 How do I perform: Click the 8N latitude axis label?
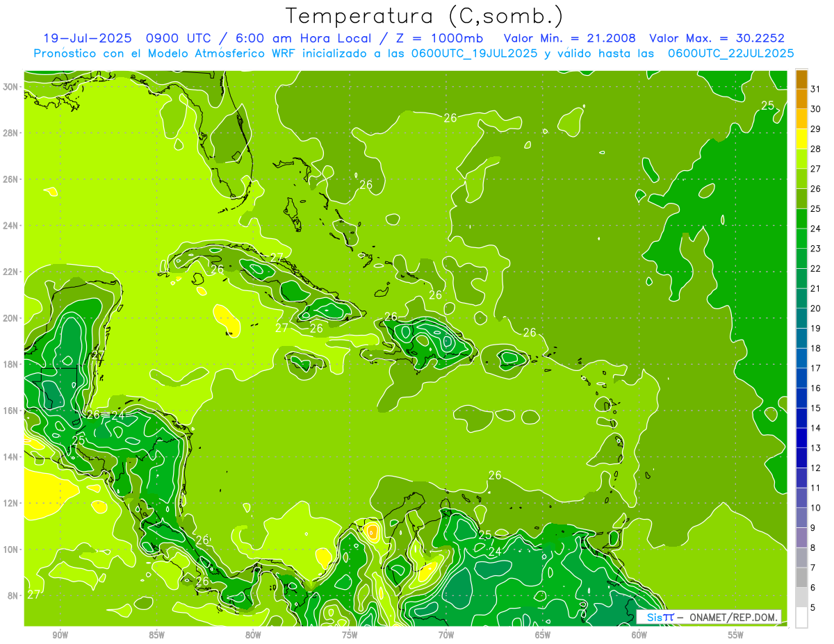pyautogui.click(x=14, y=595)
